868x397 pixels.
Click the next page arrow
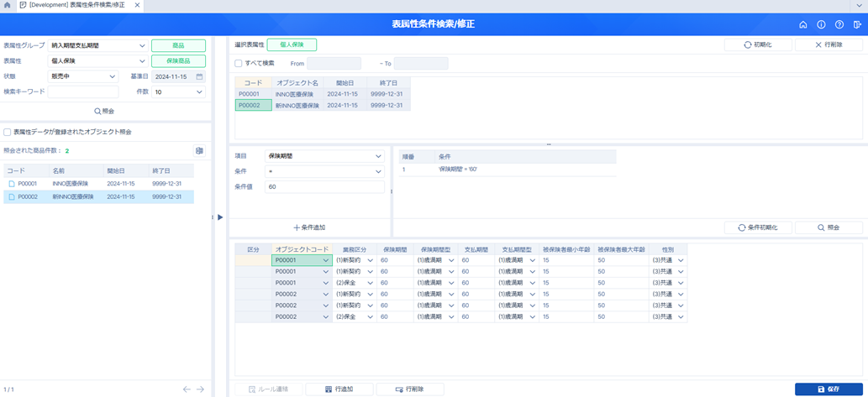pyautogui.click(x=200, y=389)
